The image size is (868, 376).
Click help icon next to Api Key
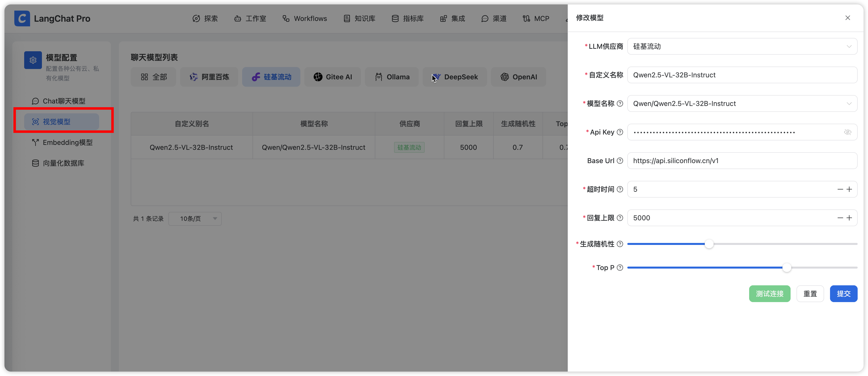[620, 132]
